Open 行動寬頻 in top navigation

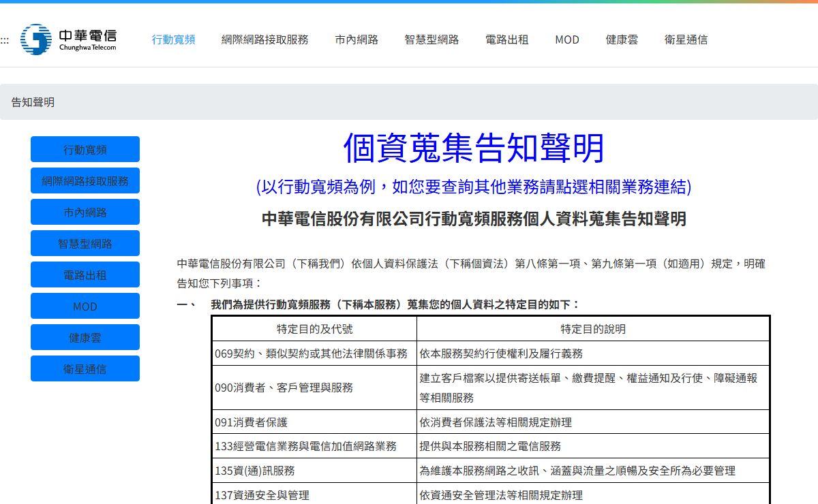(173, 40)
